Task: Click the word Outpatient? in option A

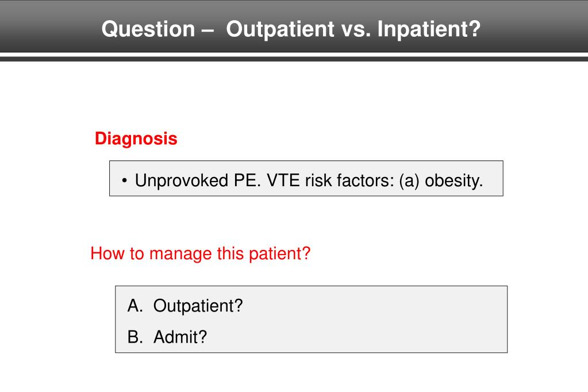Action: pyautogui.click(x=198, y=306)
